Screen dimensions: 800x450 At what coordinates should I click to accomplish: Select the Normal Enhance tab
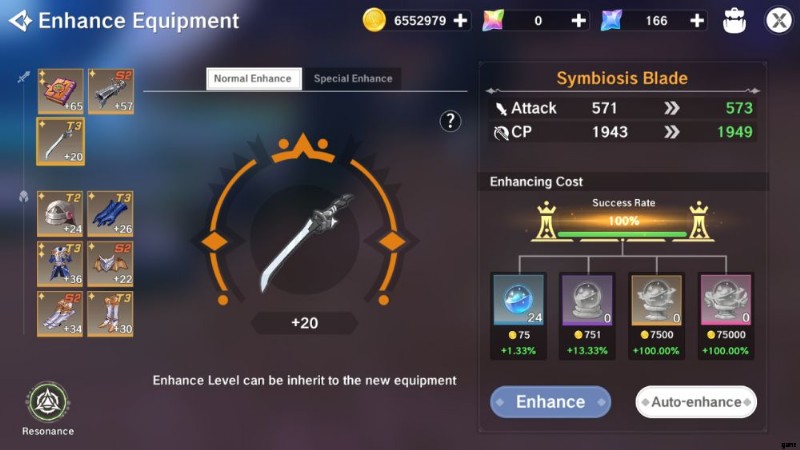[254, 79]
